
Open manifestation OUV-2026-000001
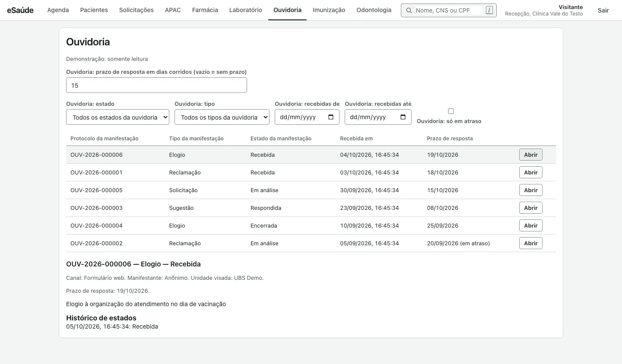tap(530, 172)
